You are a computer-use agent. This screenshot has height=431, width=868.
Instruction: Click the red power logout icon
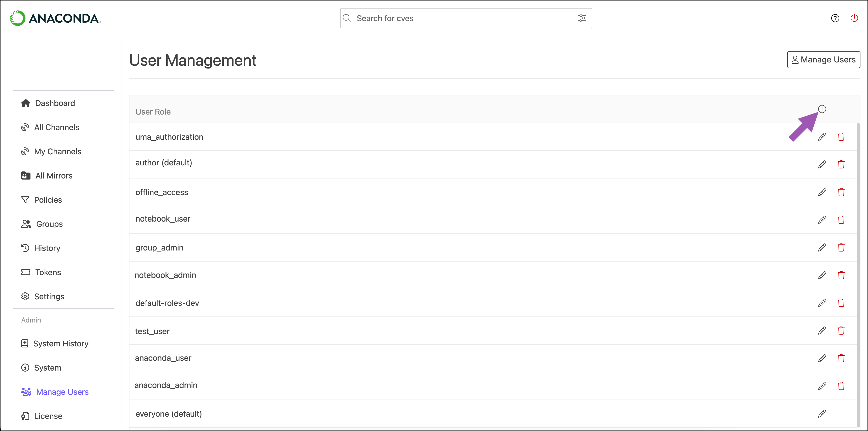pyautogui.click(x=854, y=18)
